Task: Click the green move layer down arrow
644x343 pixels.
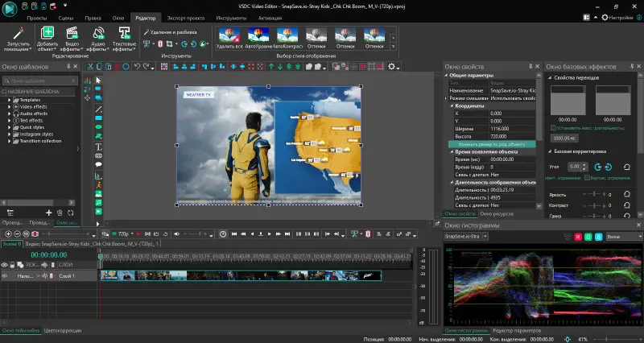Action: point(280,67)
